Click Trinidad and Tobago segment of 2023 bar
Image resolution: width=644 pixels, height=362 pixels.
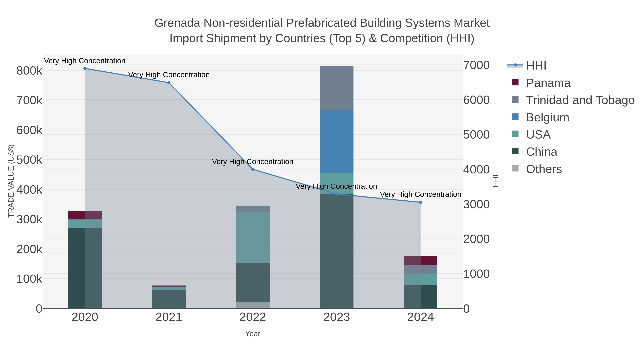click(336, 88)
